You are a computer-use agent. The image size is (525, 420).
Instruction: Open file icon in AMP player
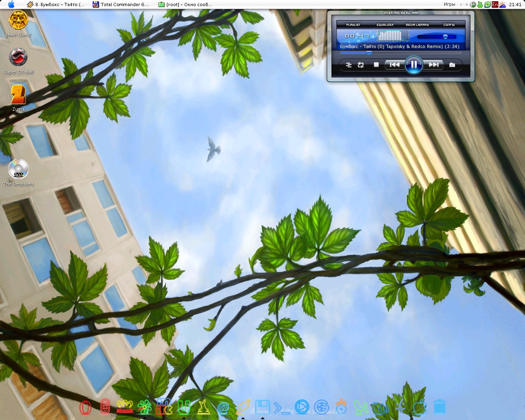452,65
